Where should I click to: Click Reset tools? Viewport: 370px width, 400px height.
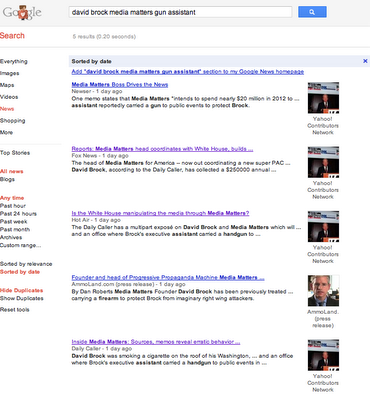click(15, 310)
